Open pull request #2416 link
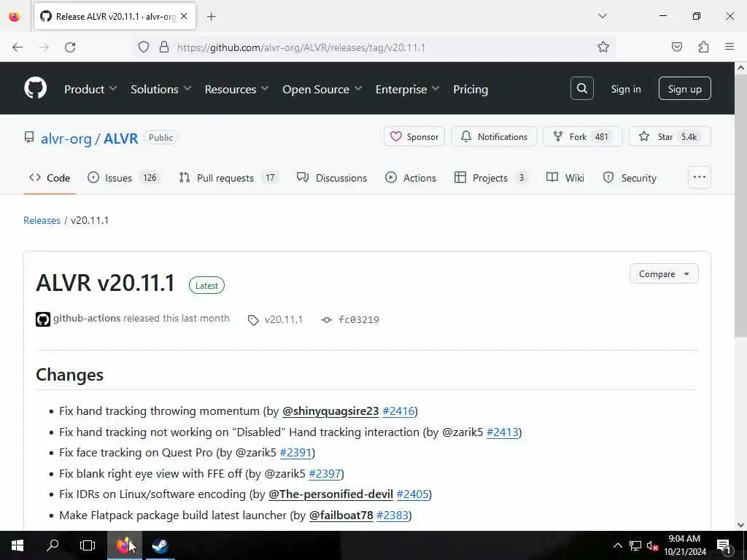 (x=398, y=411)
